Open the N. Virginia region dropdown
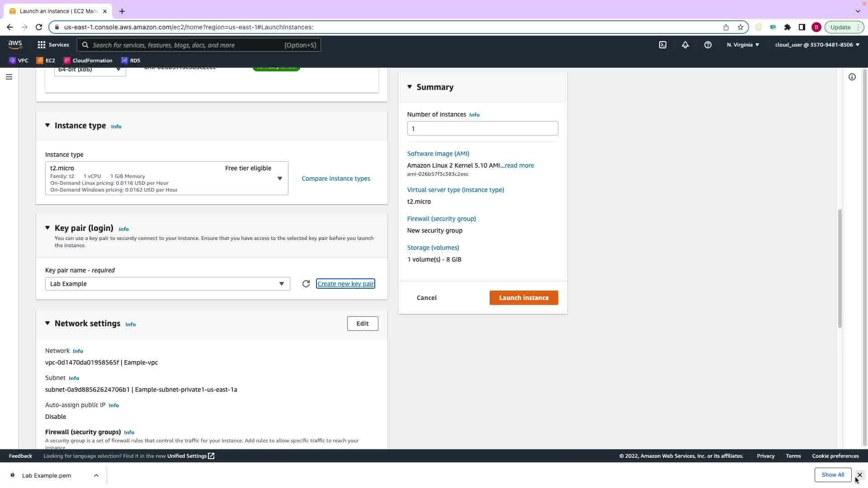Viewport: 868px width, 488px height. (743, 45)
